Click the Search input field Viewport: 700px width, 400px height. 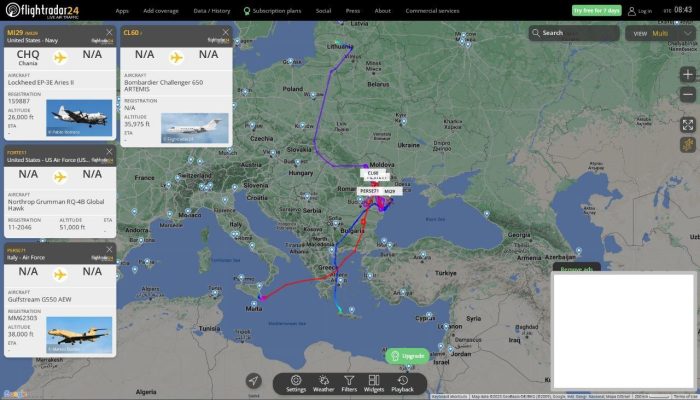coord(574,33)
